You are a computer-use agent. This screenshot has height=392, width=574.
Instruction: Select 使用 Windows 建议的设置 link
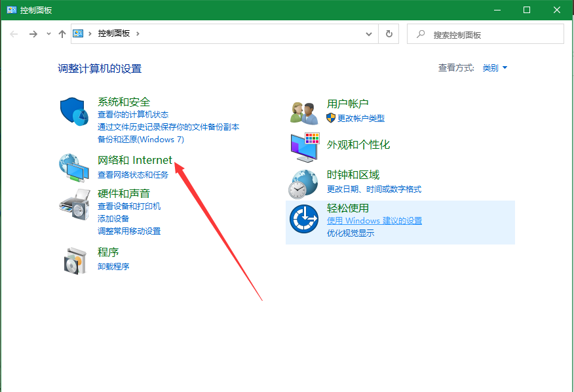(374, 221)
